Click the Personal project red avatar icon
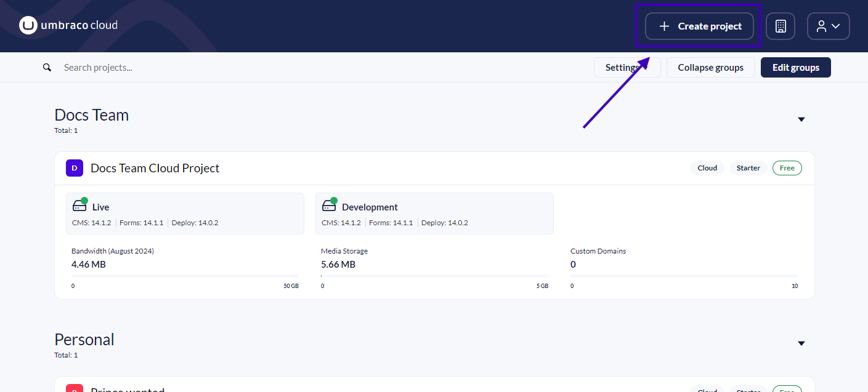 (x=74, y=388)
